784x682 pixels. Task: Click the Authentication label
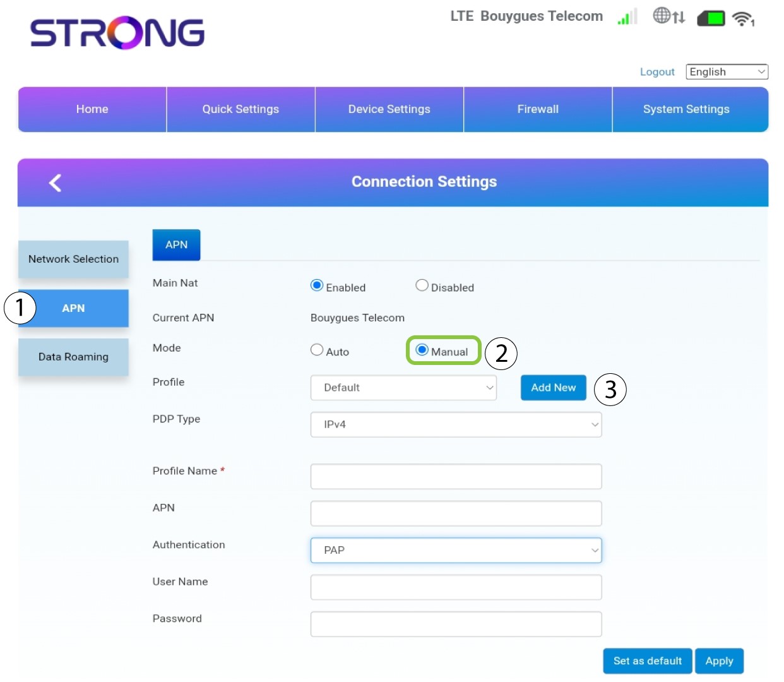(189, 544)
